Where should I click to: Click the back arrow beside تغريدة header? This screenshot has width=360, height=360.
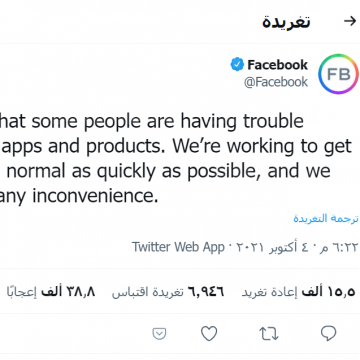[x=350, y=21]
